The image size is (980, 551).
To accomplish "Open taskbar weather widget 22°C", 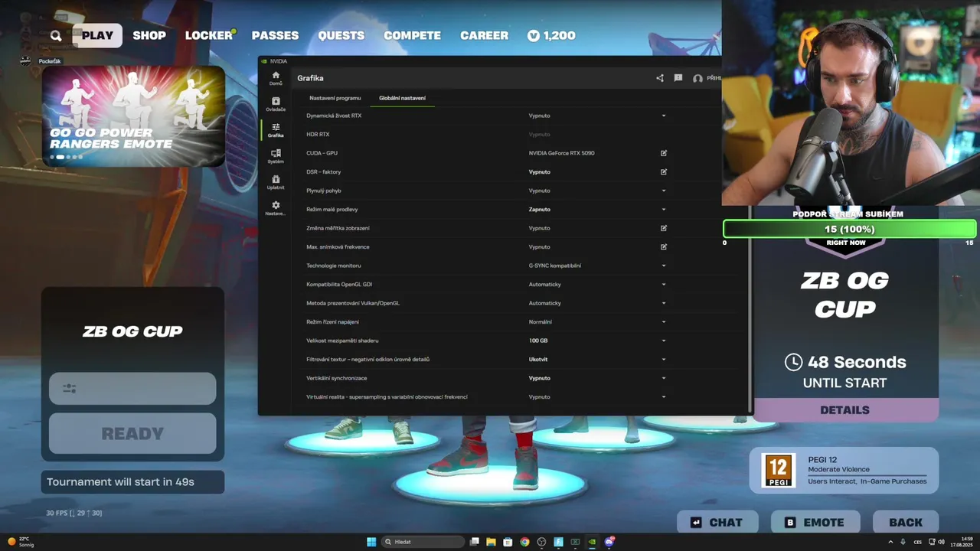I will 21,542.
